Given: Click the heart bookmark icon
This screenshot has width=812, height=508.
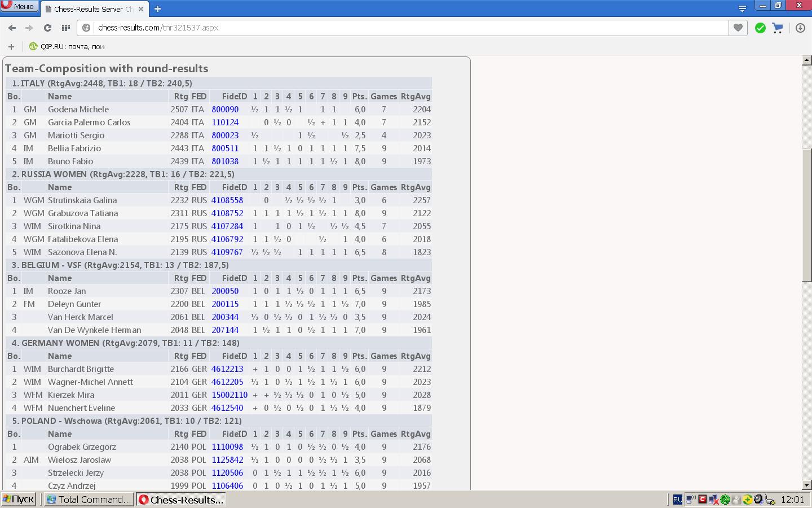Looking at the screenshot, I should 738,28.
